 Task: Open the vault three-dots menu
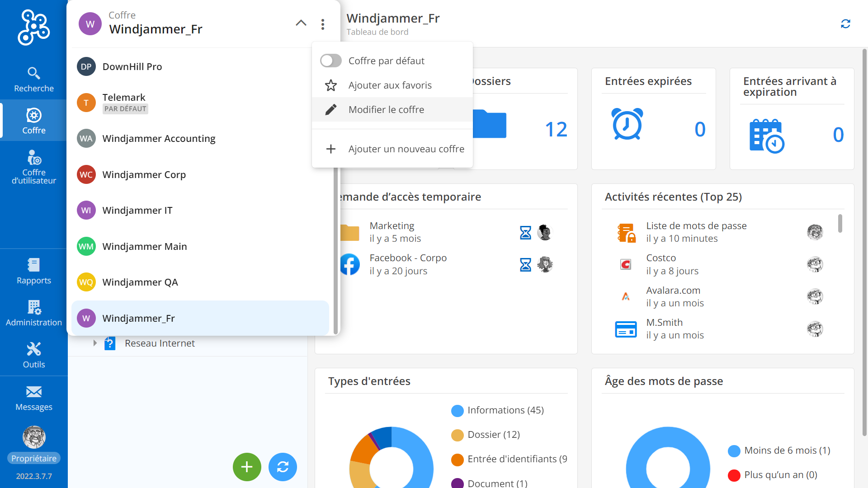(x=323, y=24)
